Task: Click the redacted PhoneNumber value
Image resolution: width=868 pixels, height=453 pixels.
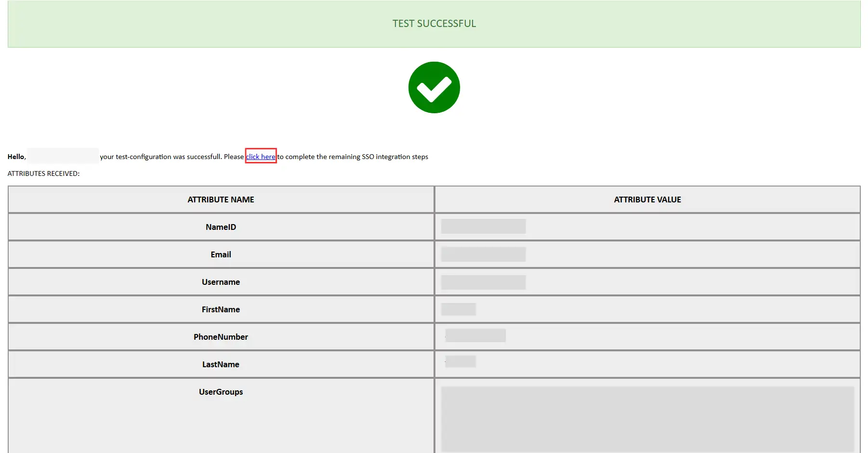Action: [x=475, y=335]
